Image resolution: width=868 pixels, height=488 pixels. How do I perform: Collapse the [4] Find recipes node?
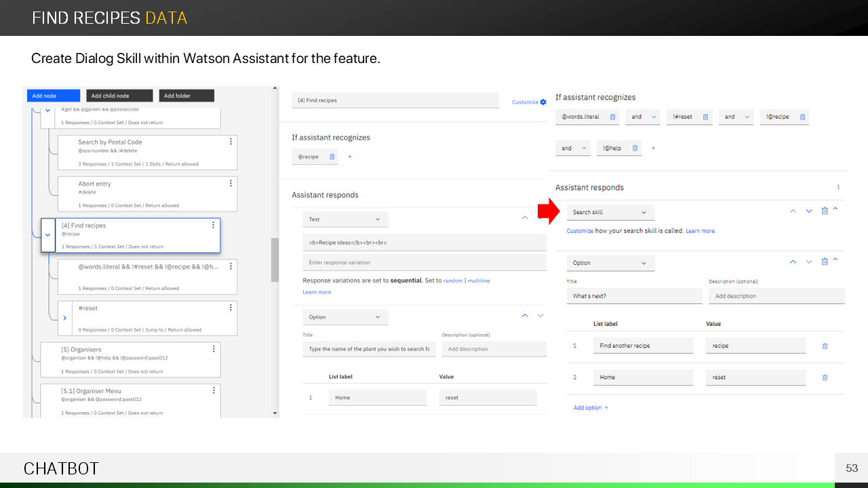(x=47, y=235)
